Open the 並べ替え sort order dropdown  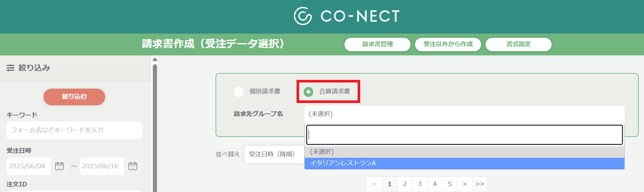pos(274,154)
